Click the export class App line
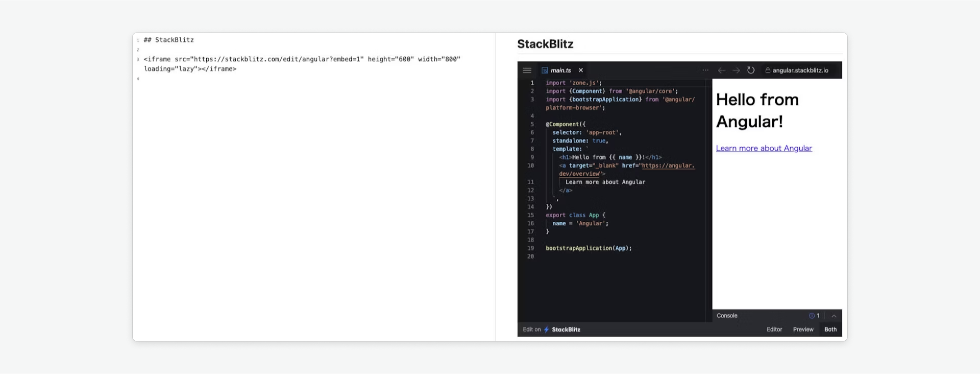The image size is (980, 374). (x=575, y=215)
